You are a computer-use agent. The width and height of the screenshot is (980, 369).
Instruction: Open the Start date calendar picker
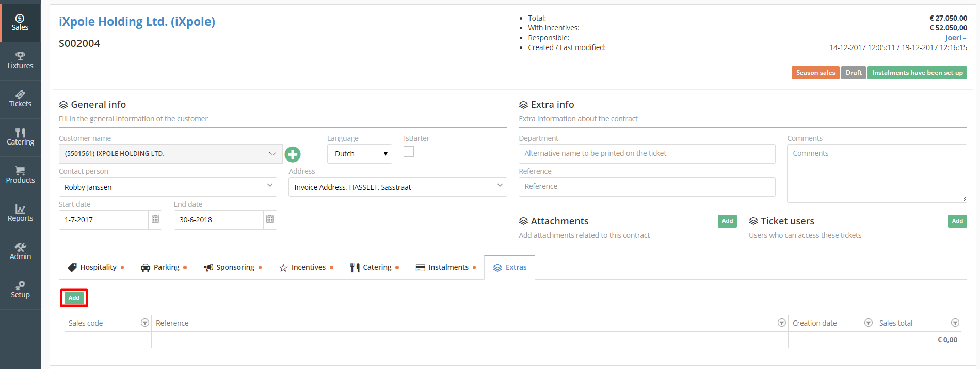tap(155, 219)
